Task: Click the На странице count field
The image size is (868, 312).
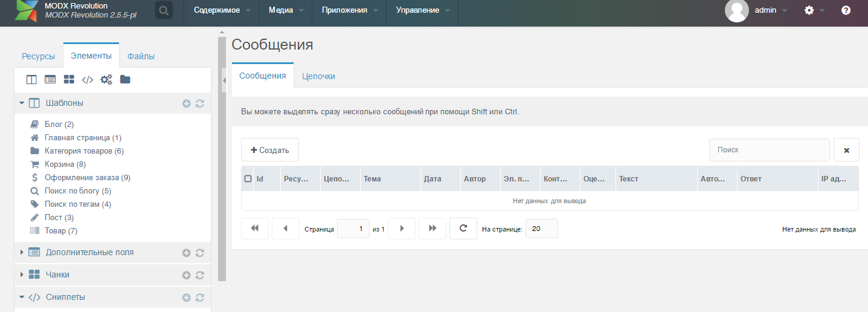Action: (542, 229)
